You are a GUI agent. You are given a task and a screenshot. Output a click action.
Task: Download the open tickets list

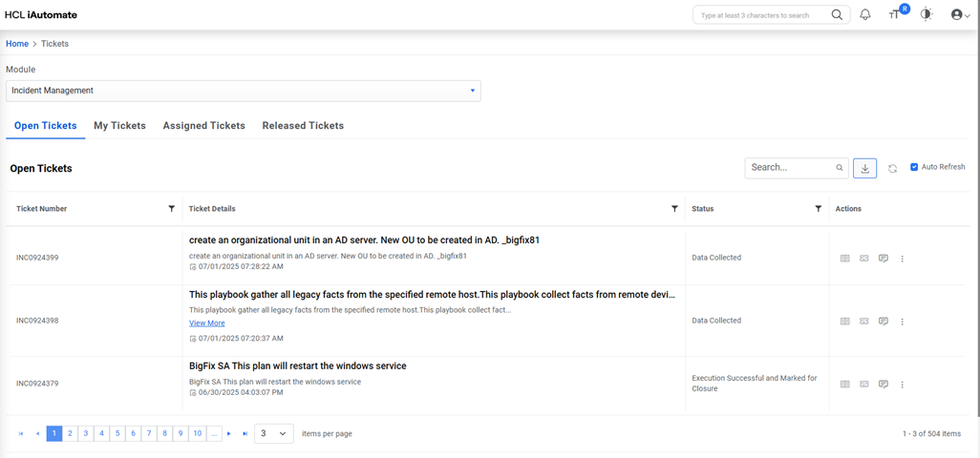coord(864,168)
